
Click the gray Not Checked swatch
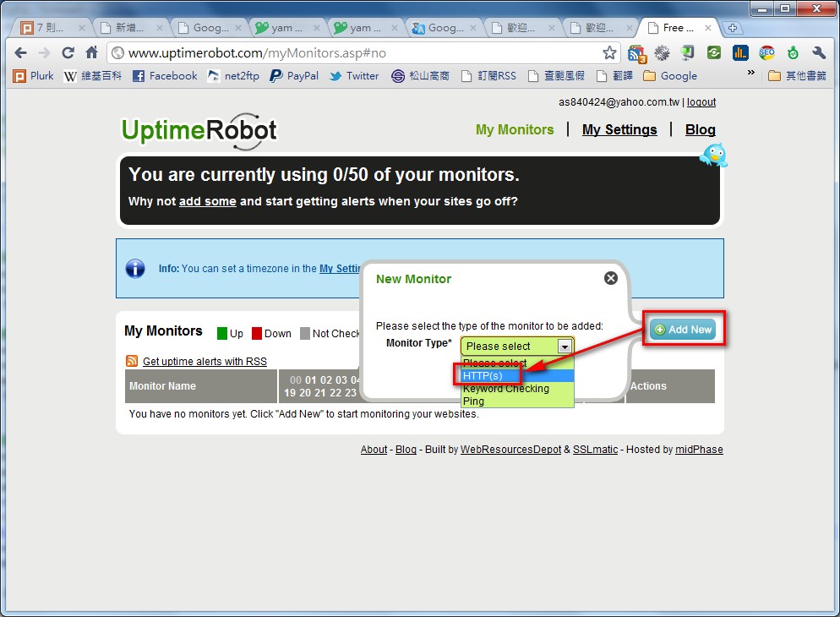tap(305, 333)
